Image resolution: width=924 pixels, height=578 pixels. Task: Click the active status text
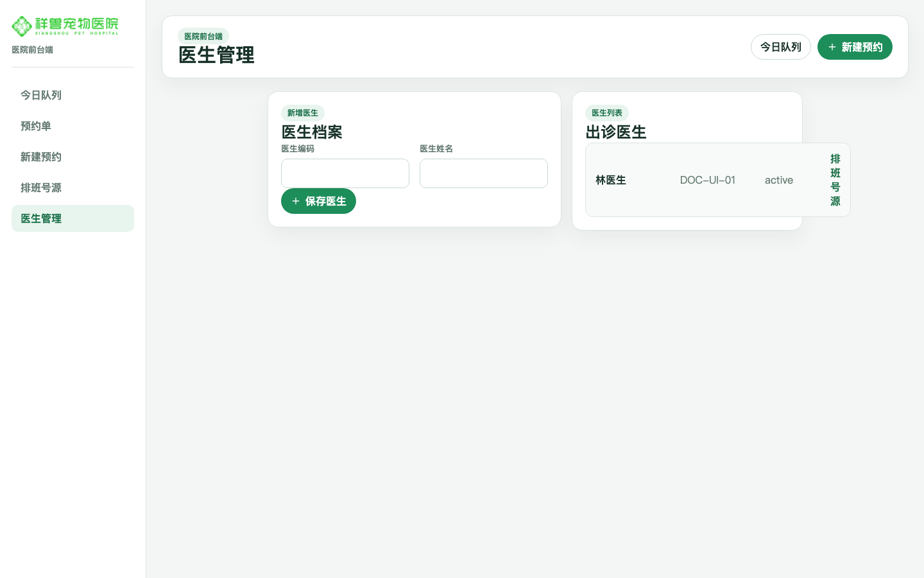pyautogui.click(x=779, y=180)
